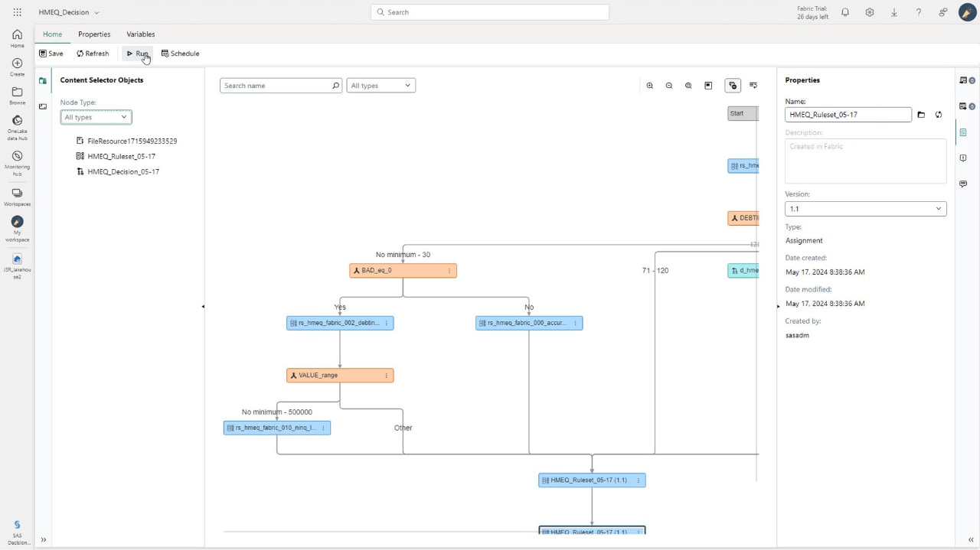980x550 pixels.
Task: Select the Zoom in icon above the canvas
Action: pyautogui.click(x=650, y=86)
